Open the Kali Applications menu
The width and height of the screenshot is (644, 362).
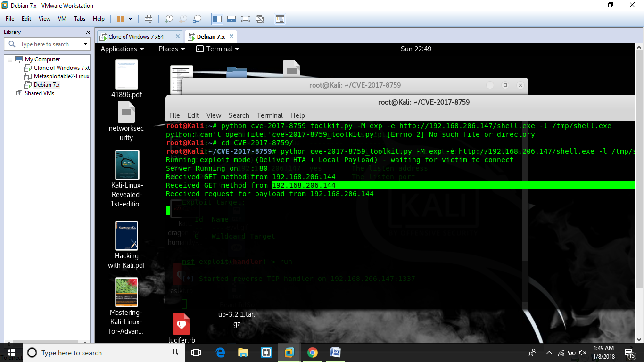[x=122, y=49]
